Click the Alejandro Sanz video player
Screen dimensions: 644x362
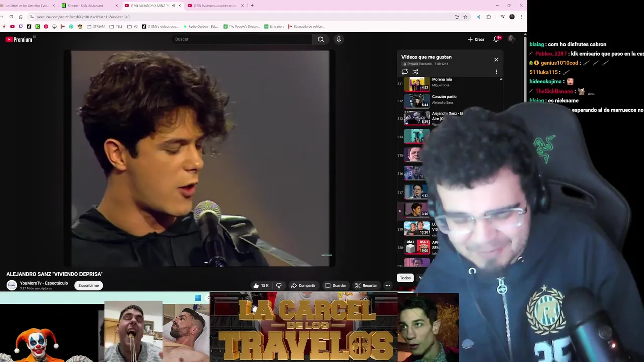click(200, 158)
